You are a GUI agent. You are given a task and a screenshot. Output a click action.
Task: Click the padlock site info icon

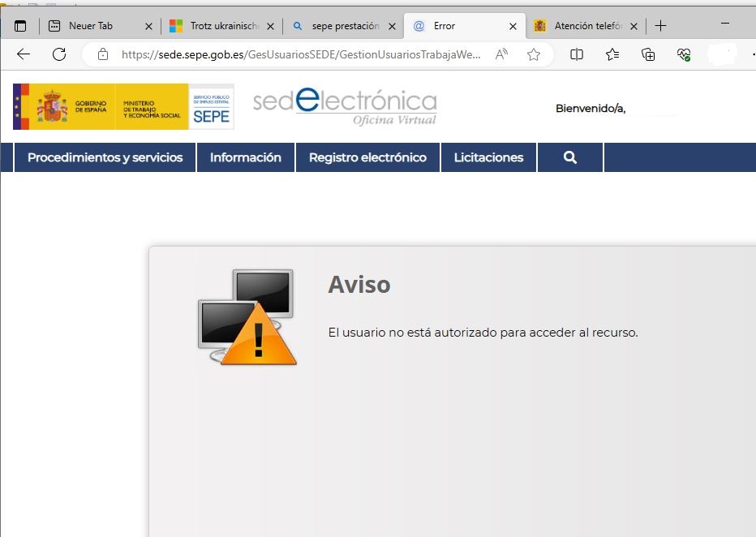pos(102,54)
